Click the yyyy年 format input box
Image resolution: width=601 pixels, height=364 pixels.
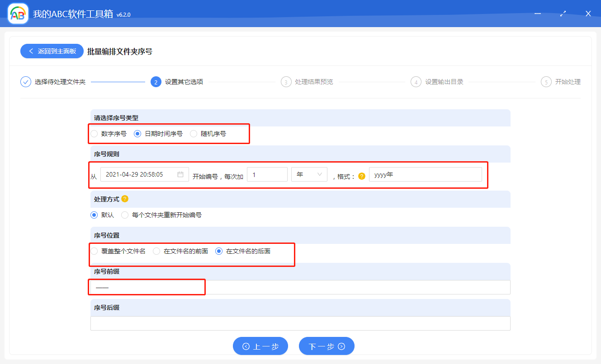point(425,174)
